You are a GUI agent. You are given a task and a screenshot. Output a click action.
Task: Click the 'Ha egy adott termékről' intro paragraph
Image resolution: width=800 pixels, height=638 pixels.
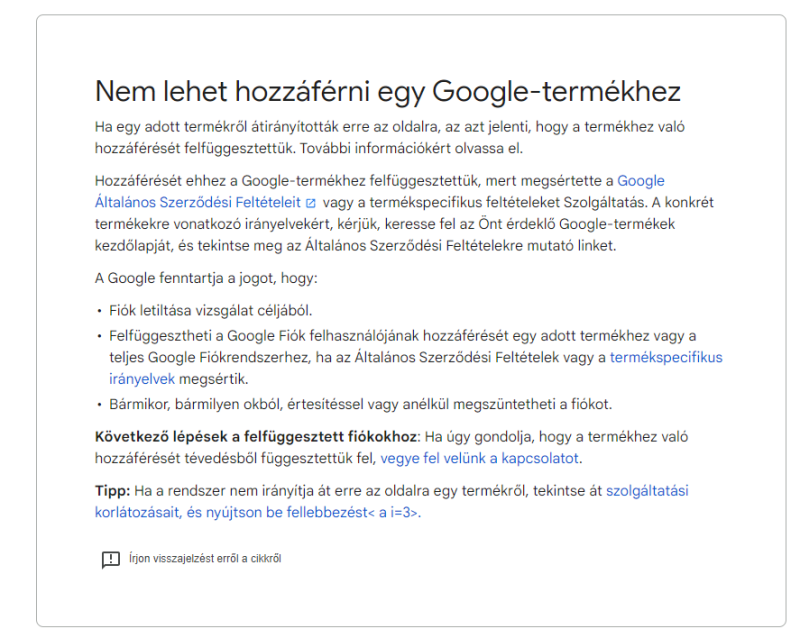point(390,137)
